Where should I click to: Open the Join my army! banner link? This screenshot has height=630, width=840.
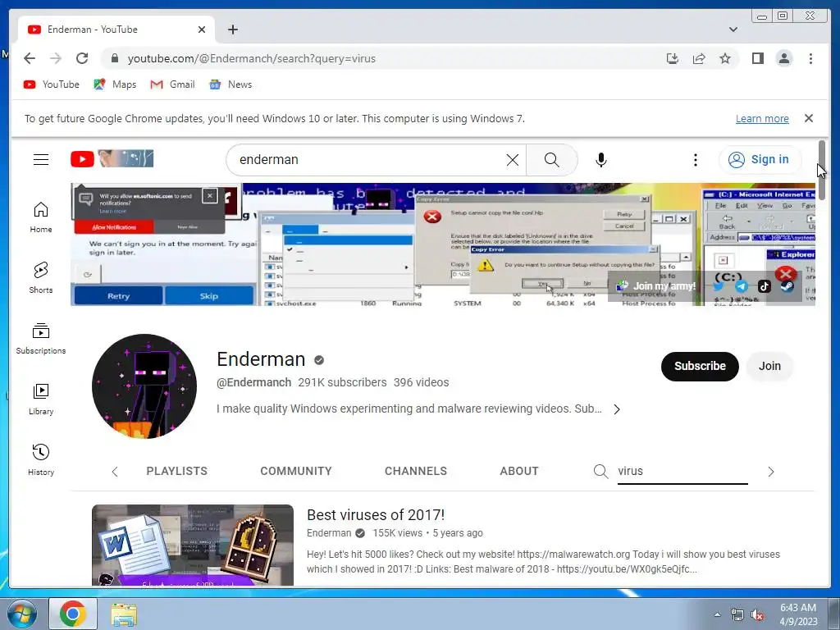coord(656,286)
